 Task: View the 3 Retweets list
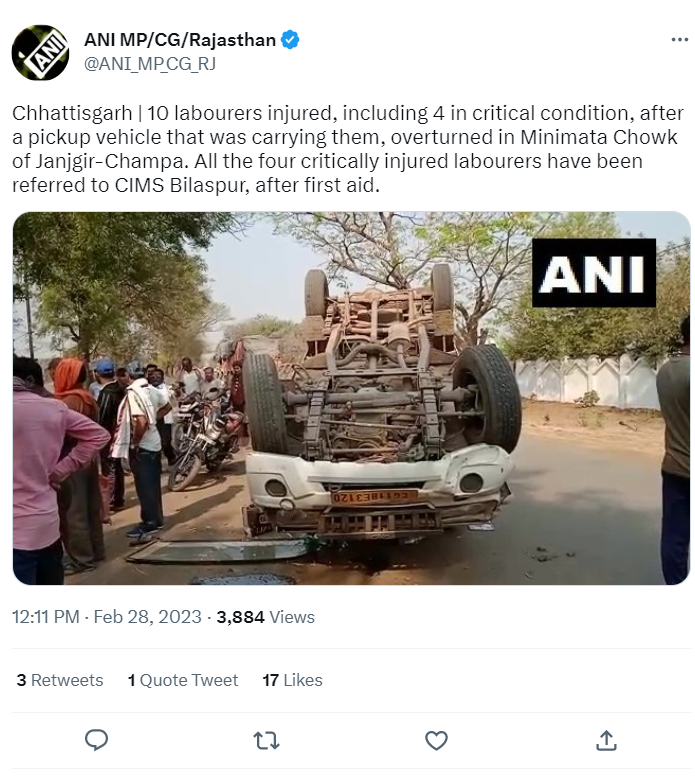pos(60,680)
